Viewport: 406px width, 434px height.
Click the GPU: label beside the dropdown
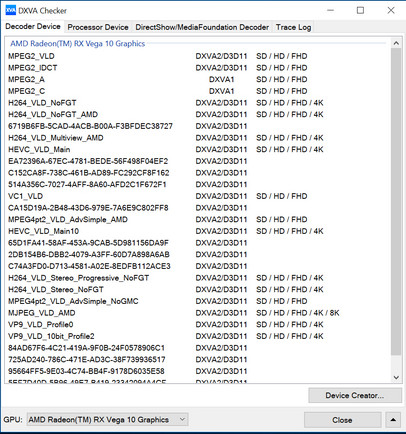point(13,420)
